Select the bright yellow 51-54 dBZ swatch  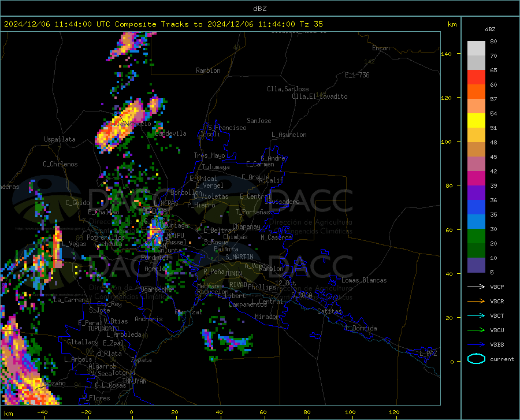pos(476,121)
